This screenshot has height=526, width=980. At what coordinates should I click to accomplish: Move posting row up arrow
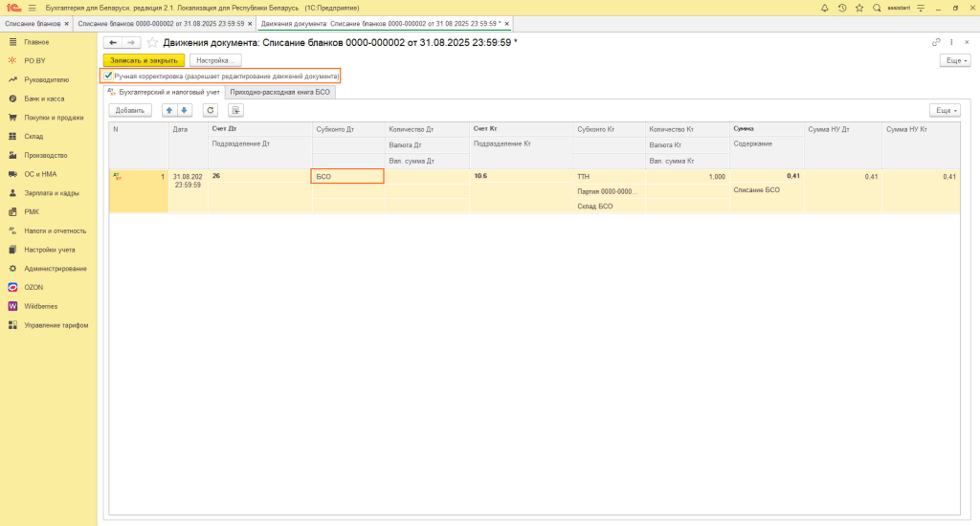click(168, 111)
